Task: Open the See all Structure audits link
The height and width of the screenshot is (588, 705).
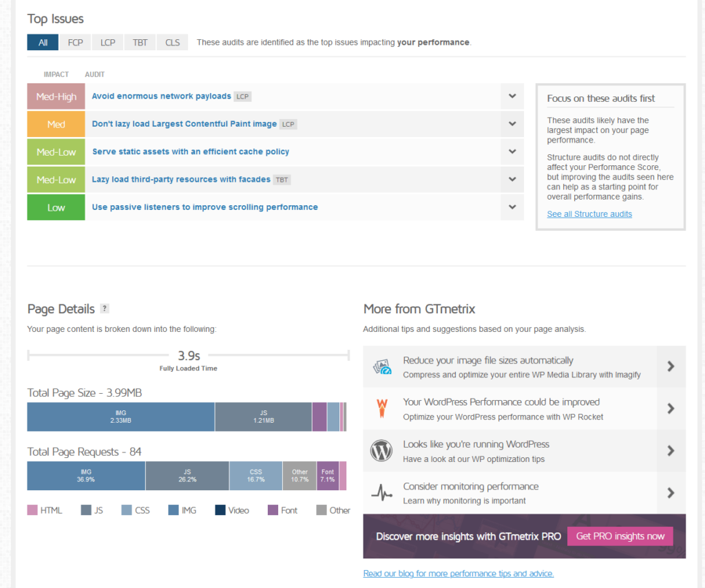Action: point(589,214)
